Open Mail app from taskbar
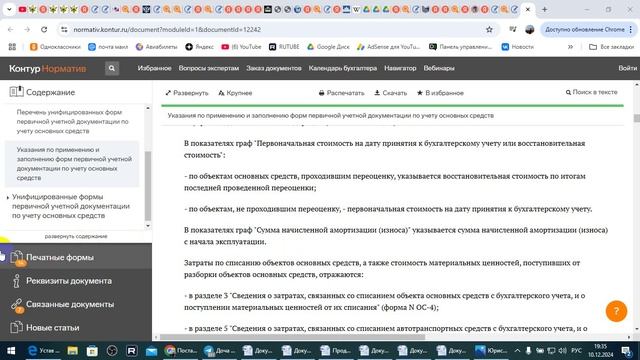Viewport: 640px width, 360px height. (151, 351)
